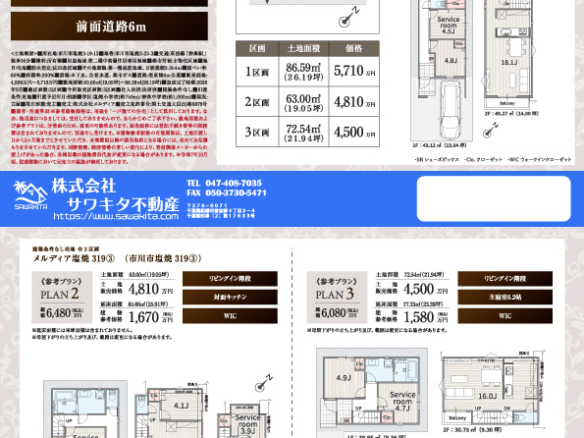Click the 2F : 45.27㎡ floor area caption

click(511, 114)
